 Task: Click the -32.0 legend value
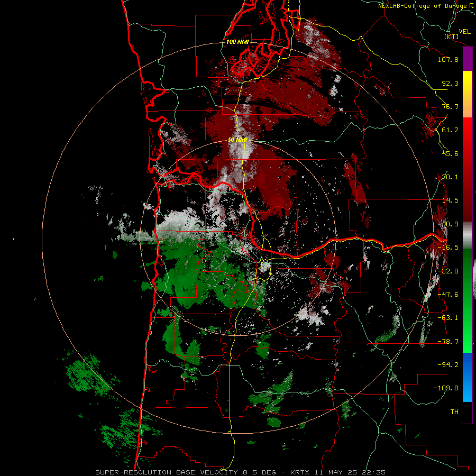pos(448,271)
